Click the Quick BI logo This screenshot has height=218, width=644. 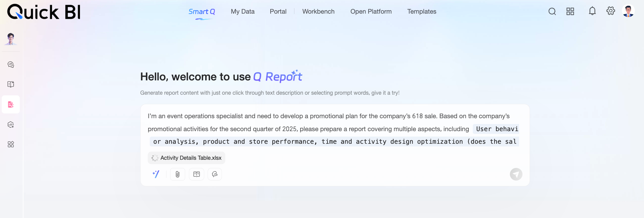[44, 12]
